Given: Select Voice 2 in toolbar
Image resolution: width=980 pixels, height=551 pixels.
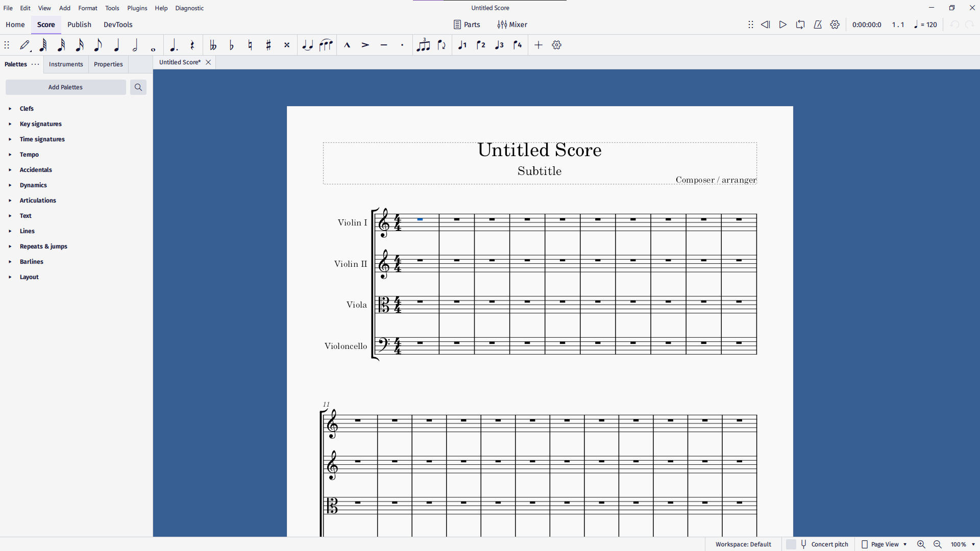Looking at the screenshot, I should [481, 45].
